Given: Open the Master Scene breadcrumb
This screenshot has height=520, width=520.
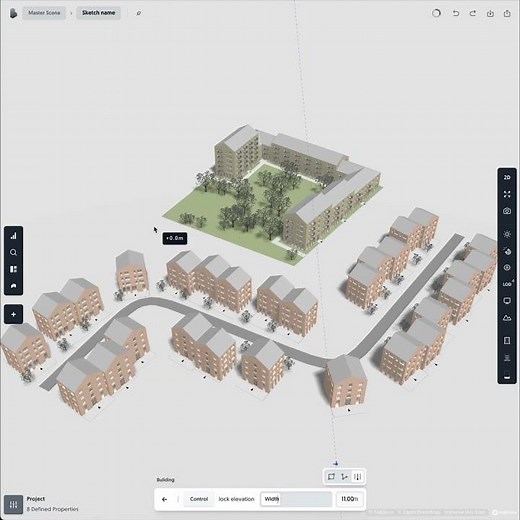Looking at the screenshot, I should tap(44, 13).
